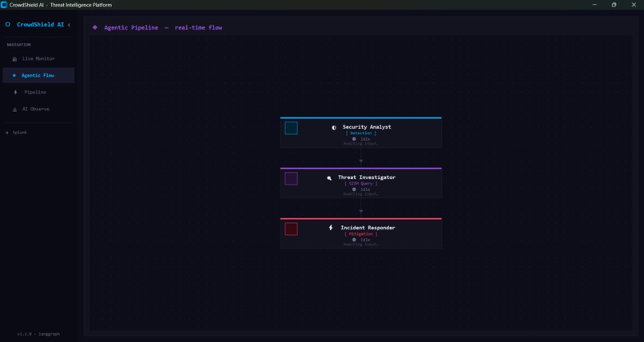Click the Mitigation tag label

pyautogui.click(x=361, y=234)
